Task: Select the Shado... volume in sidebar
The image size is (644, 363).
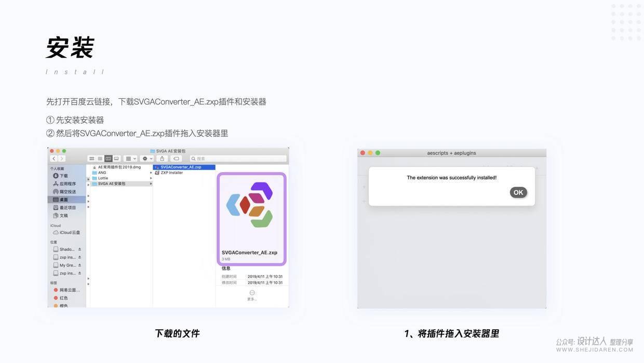Action: 64,250
